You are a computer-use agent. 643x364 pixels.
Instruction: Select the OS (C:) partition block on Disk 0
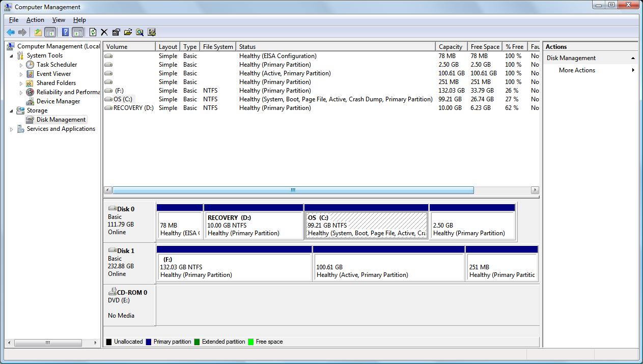coord(367,222)
